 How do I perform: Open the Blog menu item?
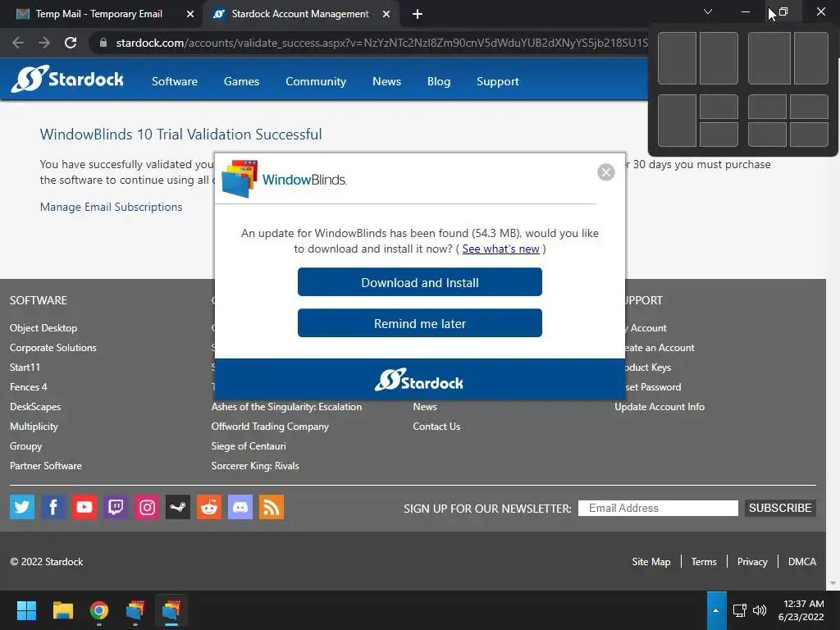coord(439,81)
